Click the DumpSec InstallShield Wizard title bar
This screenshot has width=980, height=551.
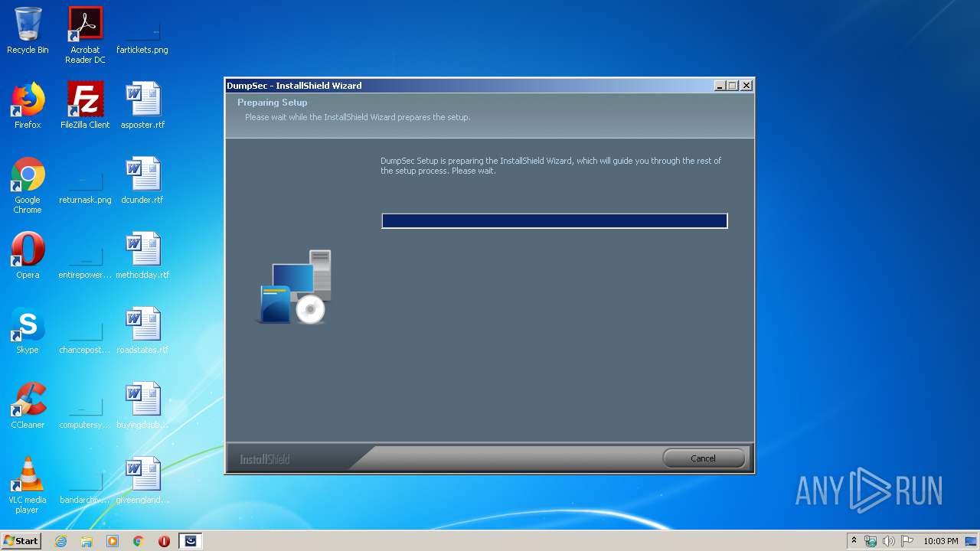pyautogui.click(x=469, y=86)
